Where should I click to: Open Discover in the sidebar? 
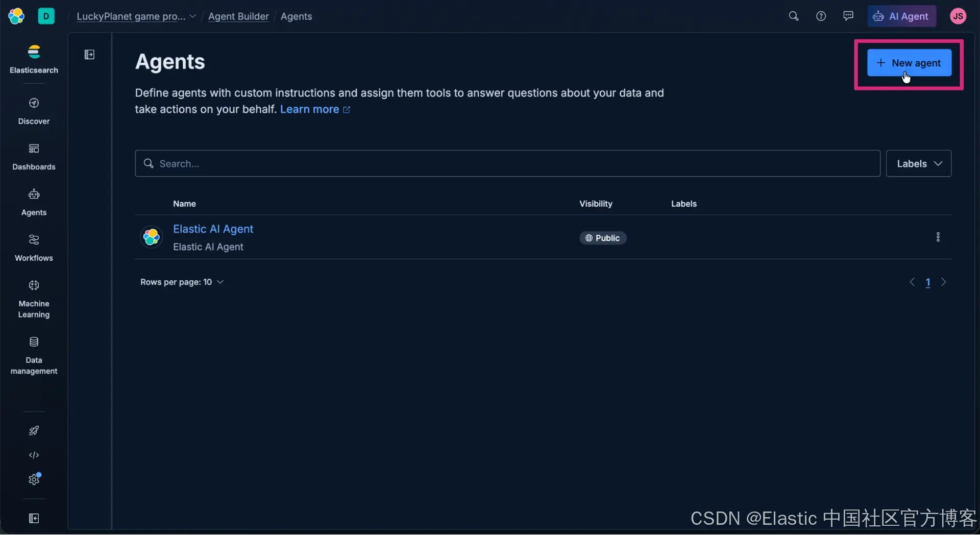click(x=34, y=111)
